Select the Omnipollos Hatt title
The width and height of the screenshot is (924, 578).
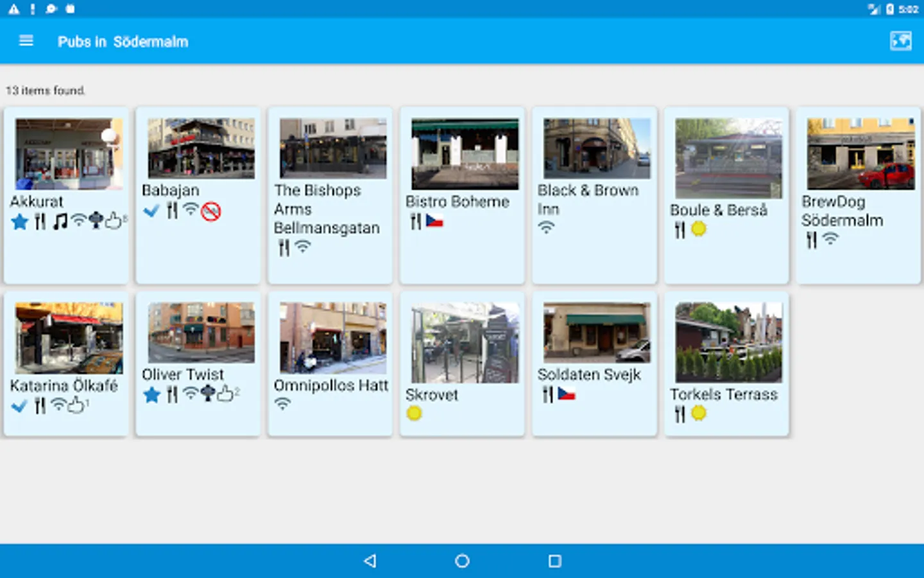331,385
